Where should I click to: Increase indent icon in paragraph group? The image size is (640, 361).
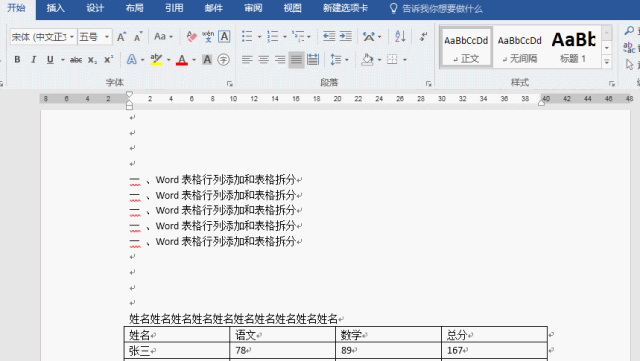[x=345, y=37]
